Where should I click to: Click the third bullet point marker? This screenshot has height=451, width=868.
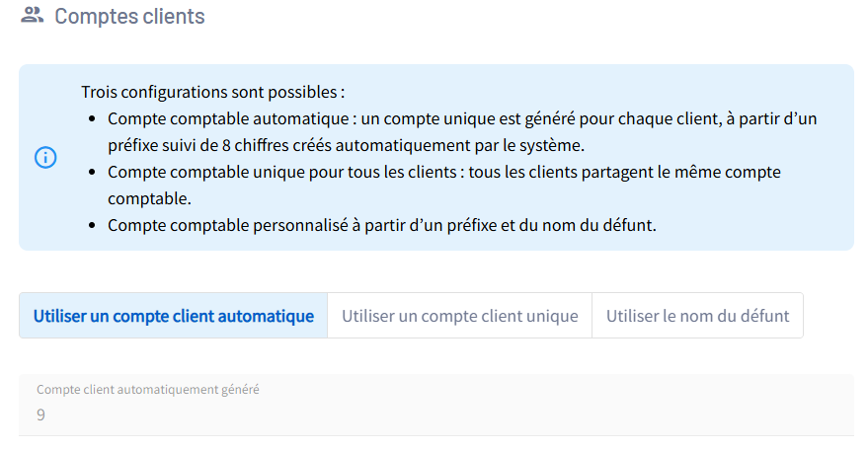point(92,225)
